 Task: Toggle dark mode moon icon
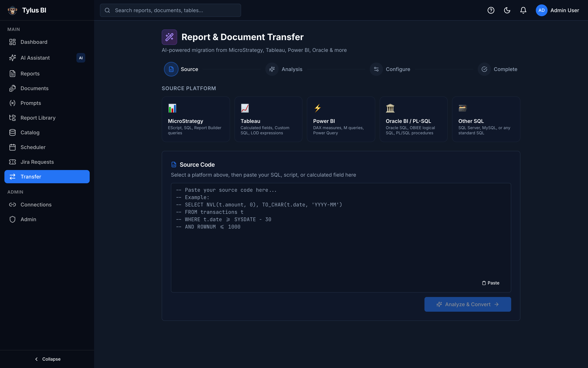tap(507, 10)
